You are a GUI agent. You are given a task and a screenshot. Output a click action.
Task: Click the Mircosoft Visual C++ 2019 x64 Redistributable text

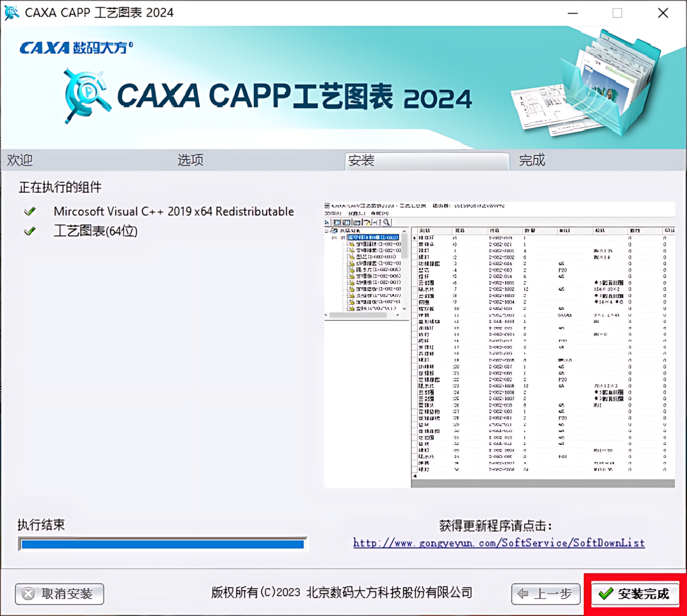tap(174, 211)
